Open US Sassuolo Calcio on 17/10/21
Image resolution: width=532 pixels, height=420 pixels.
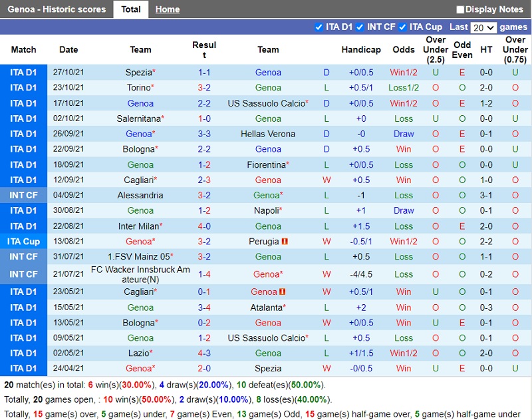[267, 103]
